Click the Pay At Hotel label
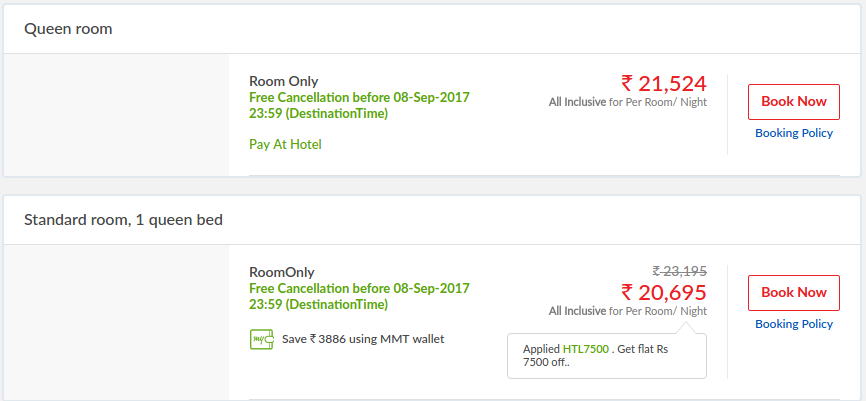The height and width of the screenshot is (401, 866). click(x=286, y=145)
